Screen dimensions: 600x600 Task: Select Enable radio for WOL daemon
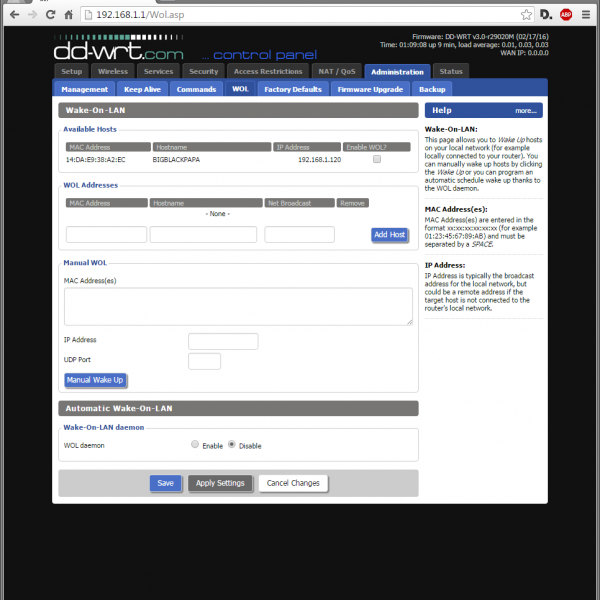coord(194,445)
